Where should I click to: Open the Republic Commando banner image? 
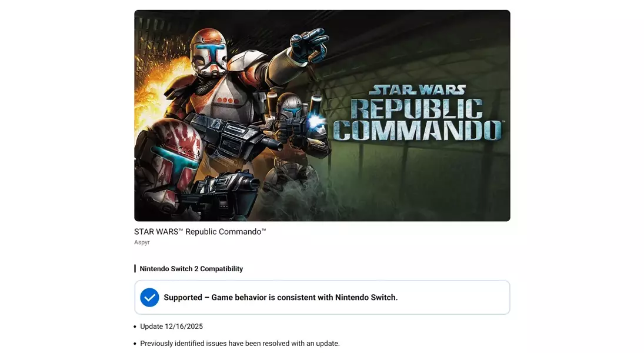(322, 115)
